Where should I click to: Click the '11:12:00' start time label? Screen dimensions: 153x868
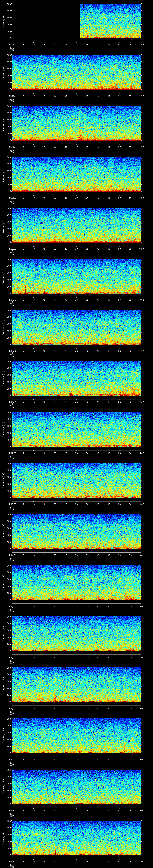click(12, 453)
